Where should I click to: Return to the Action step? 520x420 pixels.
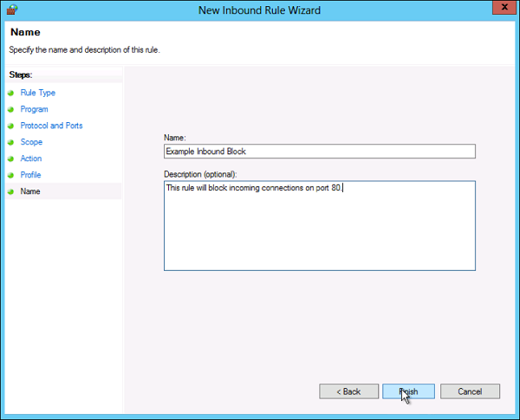pos(30,158)
